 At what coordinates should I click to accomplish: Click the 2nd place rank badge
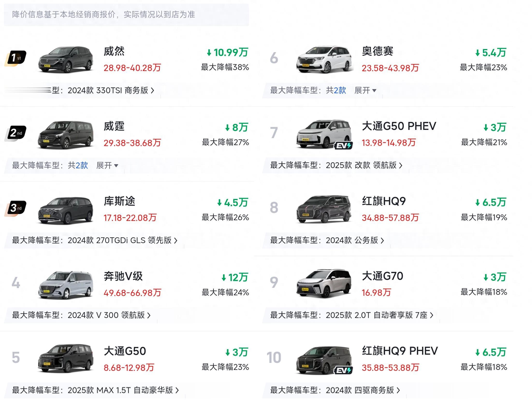tap(16, 133)
